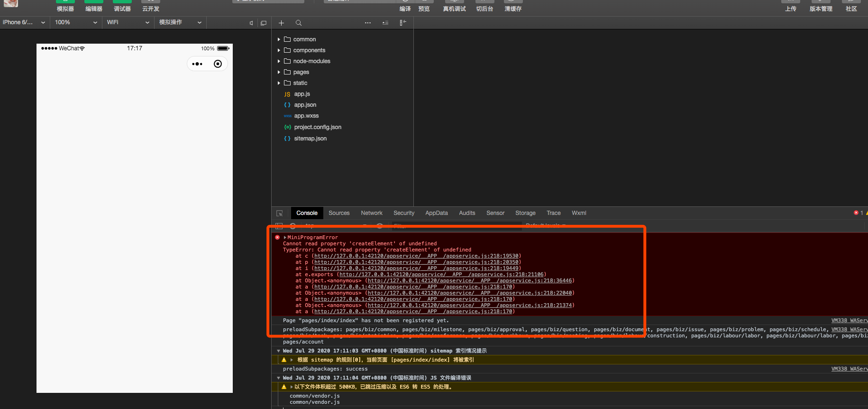Viewport: 868px width, 409px height.
Task: Open the iPhone 6 device dropdown
Action: (x=24, y=22)
